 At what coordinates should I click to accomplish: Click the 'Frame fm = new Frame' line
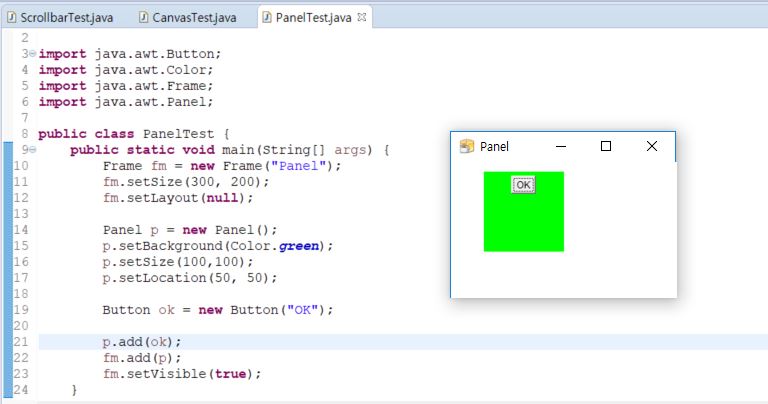(222, 166)
